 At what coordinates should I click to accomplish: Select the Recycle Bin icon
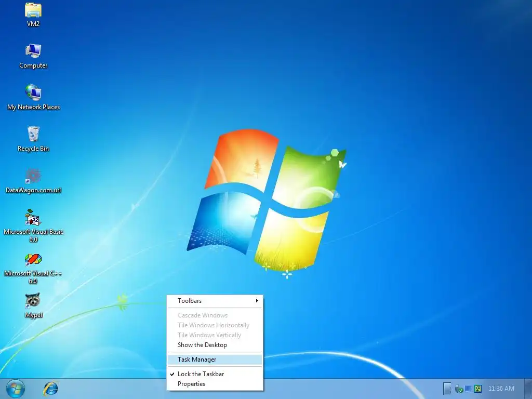point(33,134)
